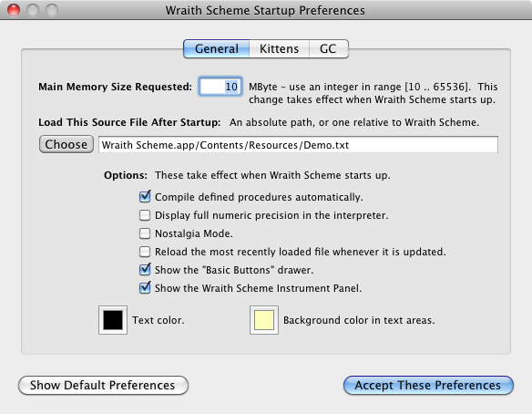
Task: Enable Nostalgia Mode checkbox
Action: [145, 233]
